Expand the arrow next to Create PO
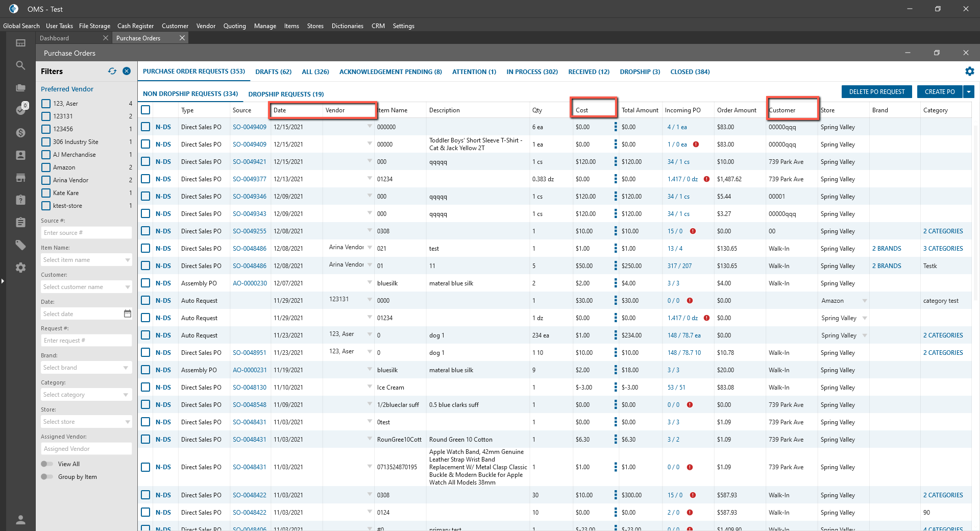Image resolution: width=980 pixels, height=531 pixels. (x=968, y=92)
